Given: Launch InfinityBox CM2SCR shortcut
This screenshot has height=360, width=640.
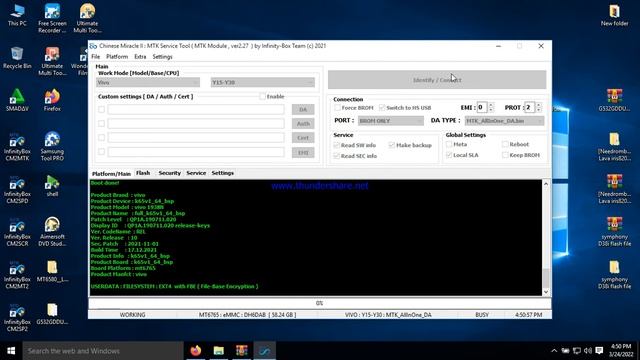Looking at the screenshot, I should (x=17, y=232).
